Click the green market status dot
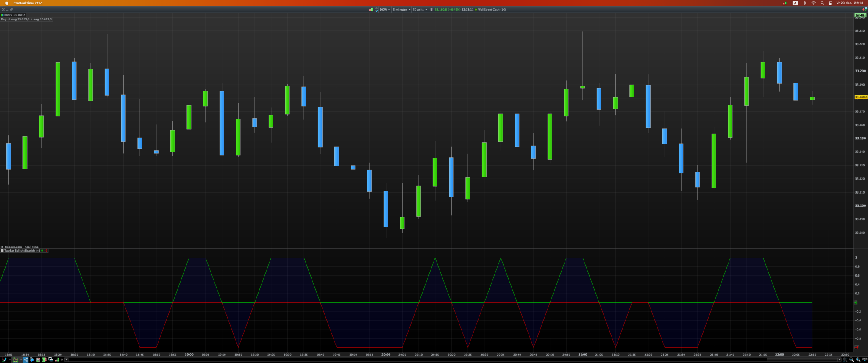 pyautogui.click(x=476, y=10)
